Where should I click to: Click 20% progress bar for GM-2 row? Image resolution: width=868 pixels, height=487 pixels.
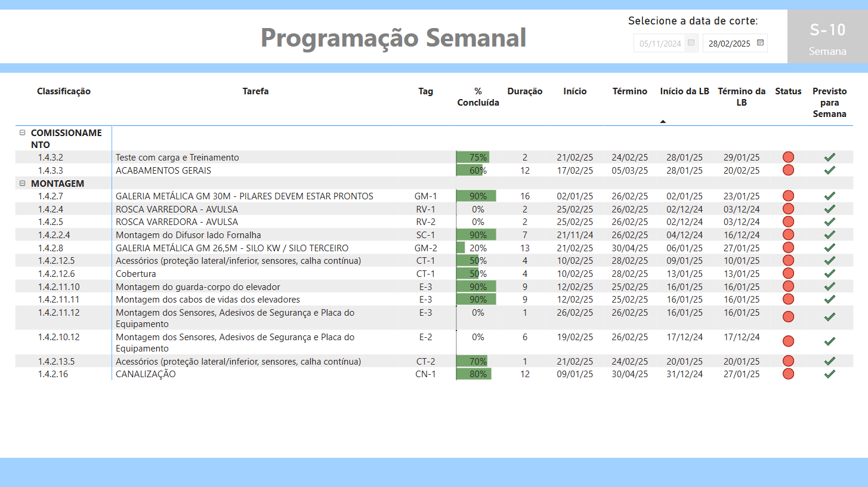(461, 248)
